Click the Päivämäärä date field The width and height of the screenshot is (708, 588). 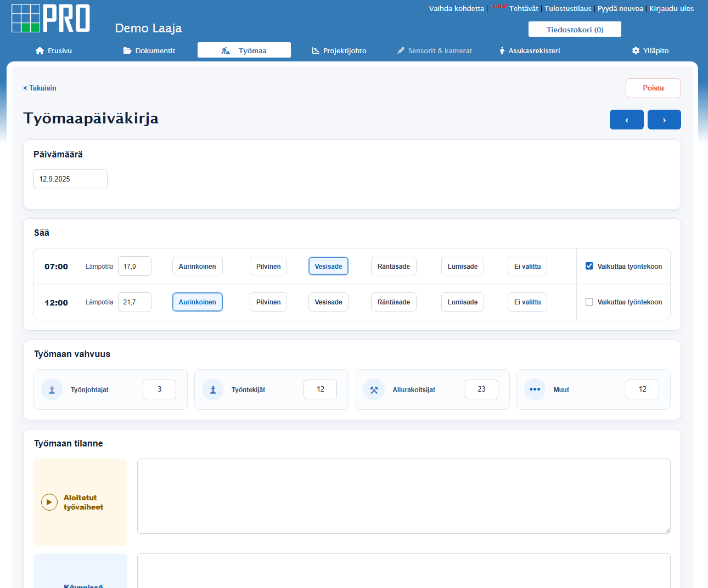click(x=70, y=179)
